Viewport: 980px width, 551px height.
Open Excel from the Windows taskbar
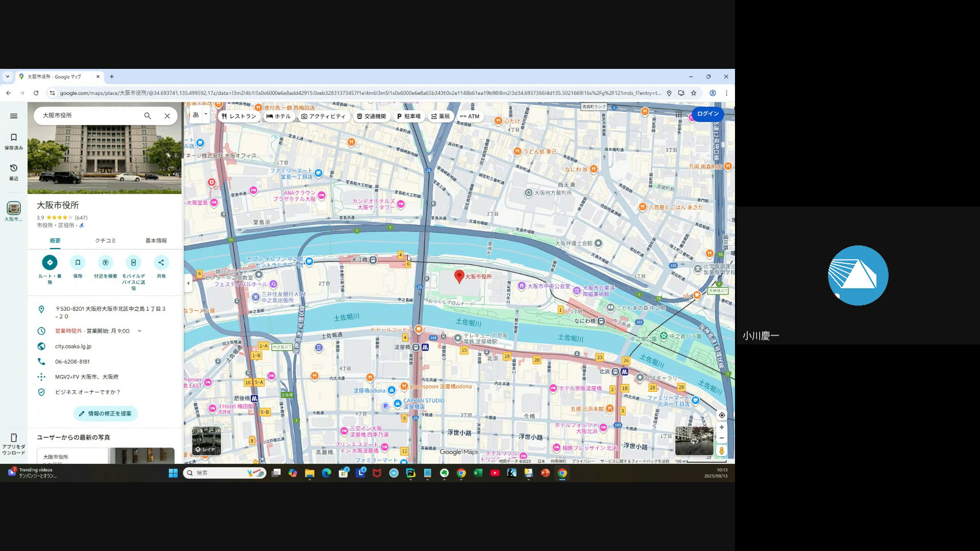(478, 473)
